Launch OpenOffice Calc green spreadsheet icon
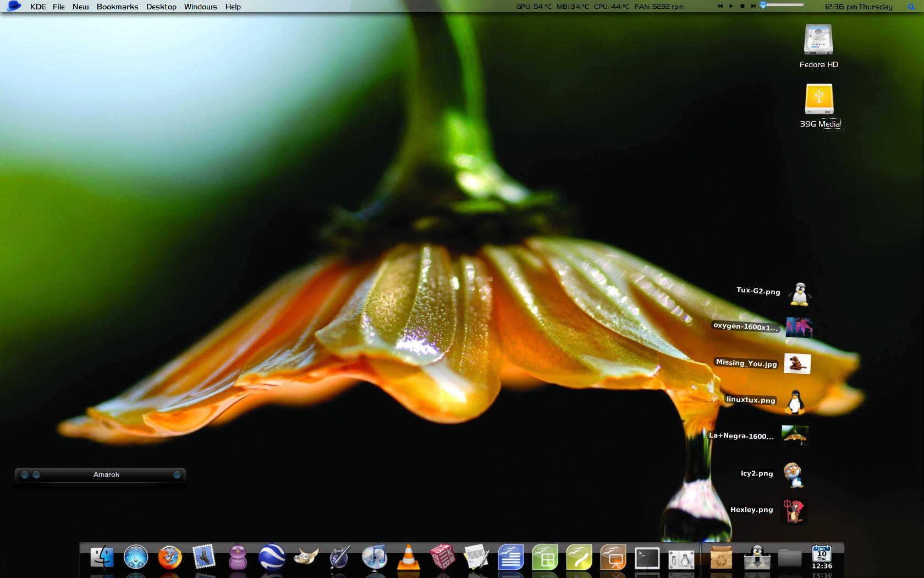 pyautogui.click(x=545, y=557)
